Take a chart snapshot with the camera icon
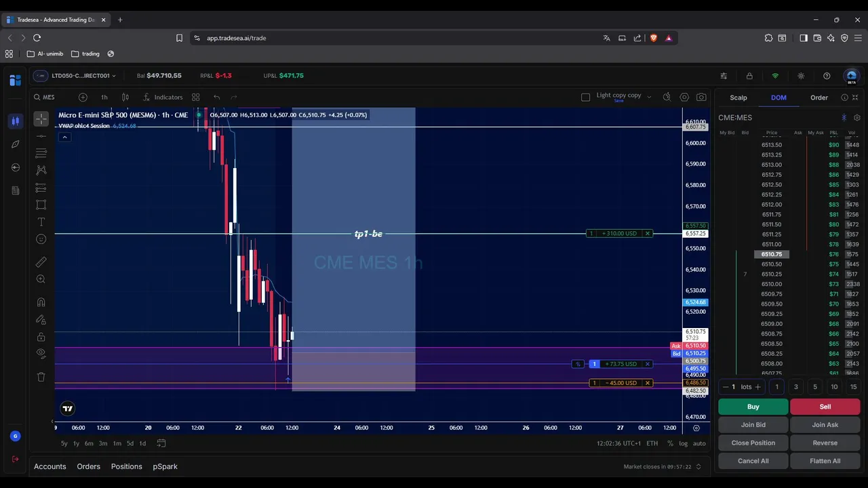 [701, 98]
